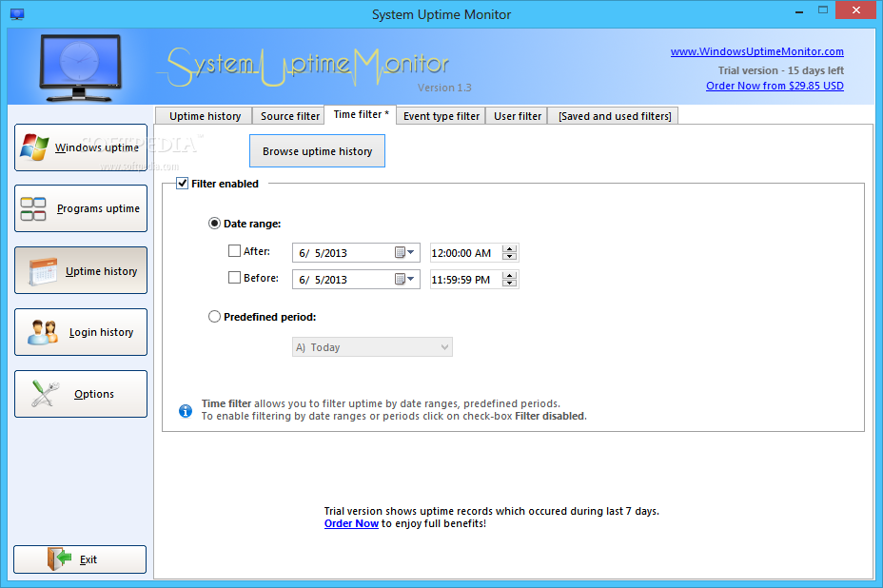Click the Browse uptime history button
Image resolution: width=883 pixels, height=588 pixels.
click(x=317, y=151)
